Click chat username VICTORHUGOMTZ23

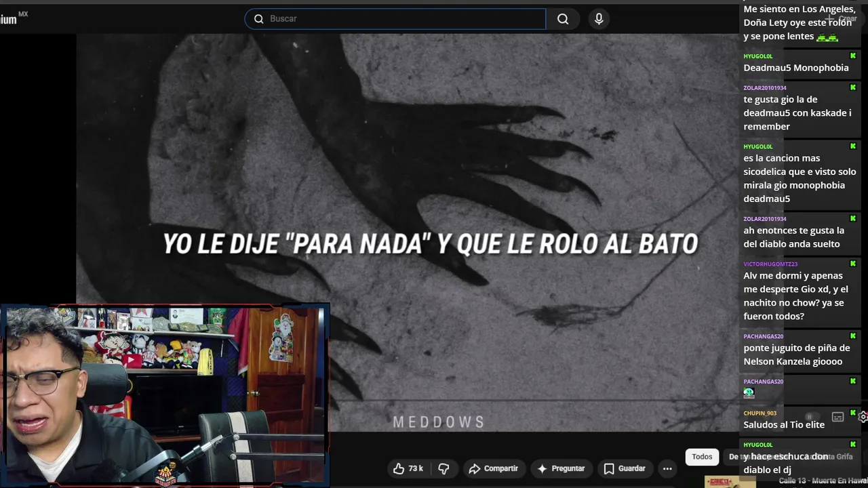coord(770,264)
